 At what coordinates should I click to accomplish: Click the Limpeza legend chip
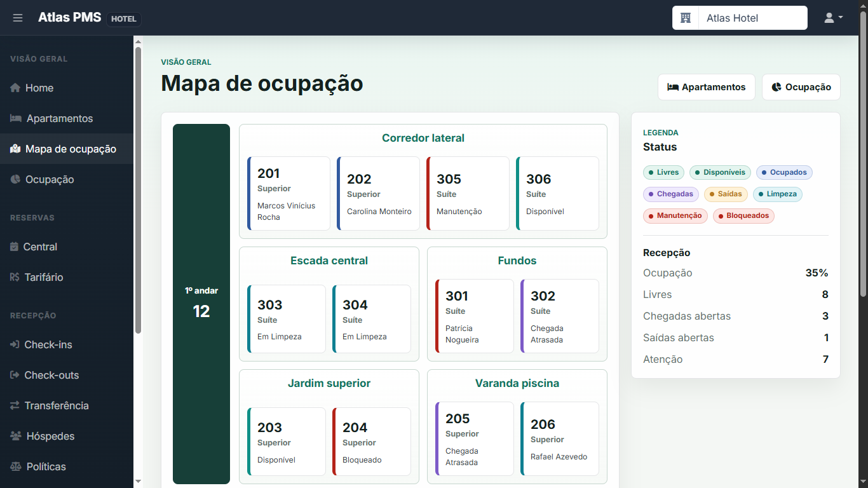tap(778, 194)
